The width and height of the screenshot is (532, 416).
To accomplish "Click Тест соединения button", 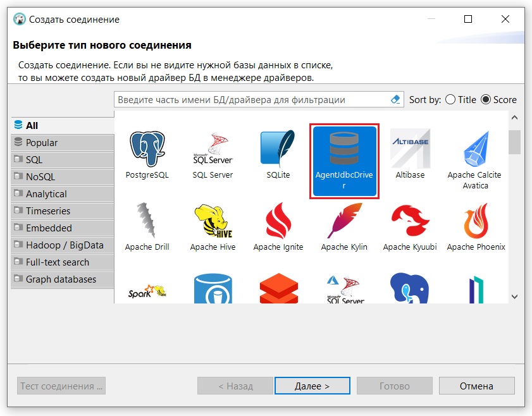I will tap(61, 386).
